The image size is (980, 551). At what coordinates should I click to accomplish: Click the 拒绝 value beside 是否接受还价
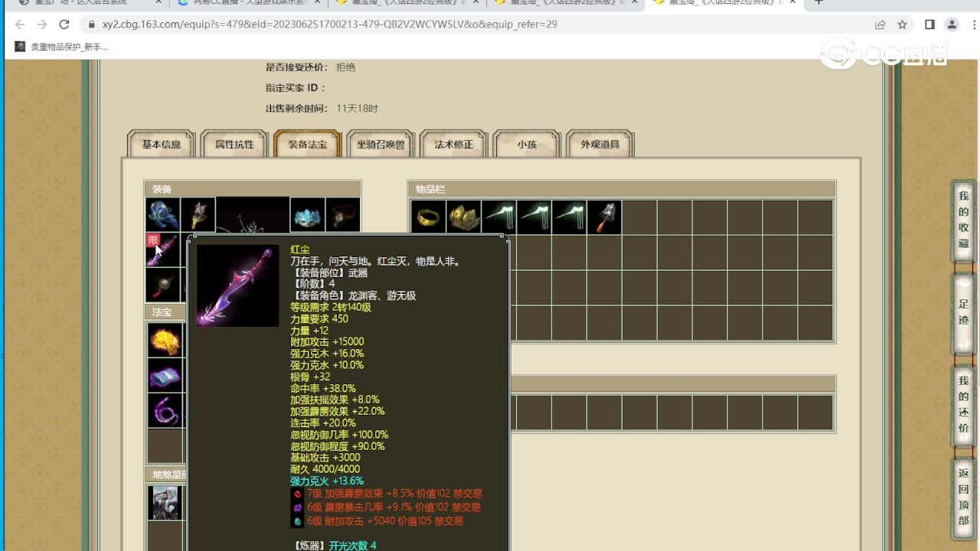coord(346,67)
